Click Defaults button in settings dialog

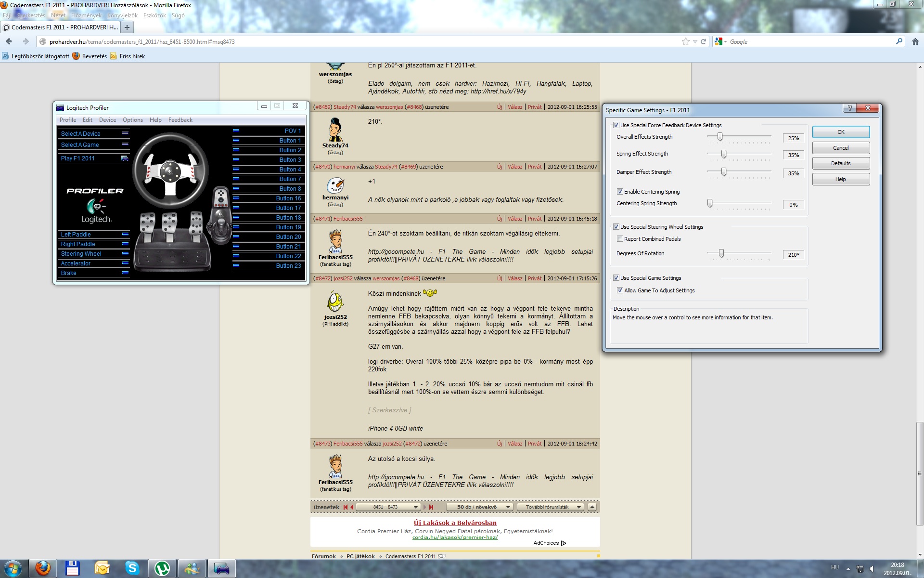point(841,163)
